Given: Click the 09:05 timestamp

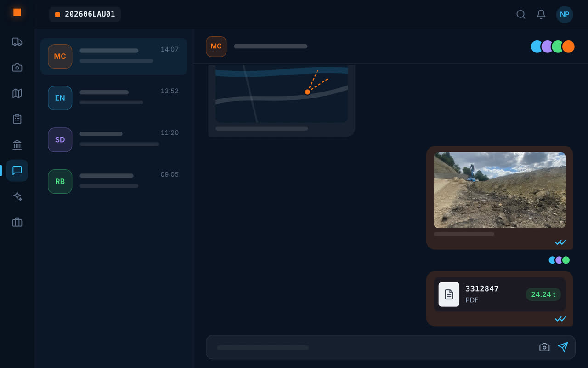Looking at the screenshot, I should 170,174.
